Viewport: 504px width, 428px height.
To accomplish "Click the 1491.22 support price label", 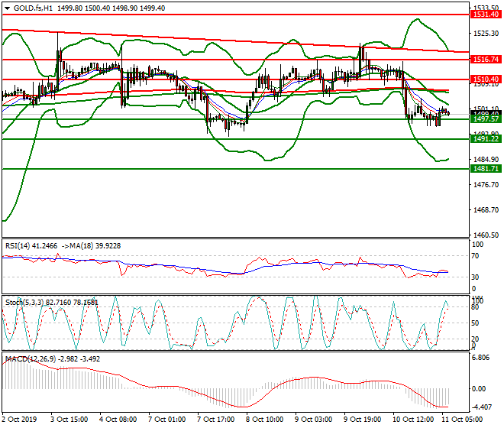I will click(486, 138).
